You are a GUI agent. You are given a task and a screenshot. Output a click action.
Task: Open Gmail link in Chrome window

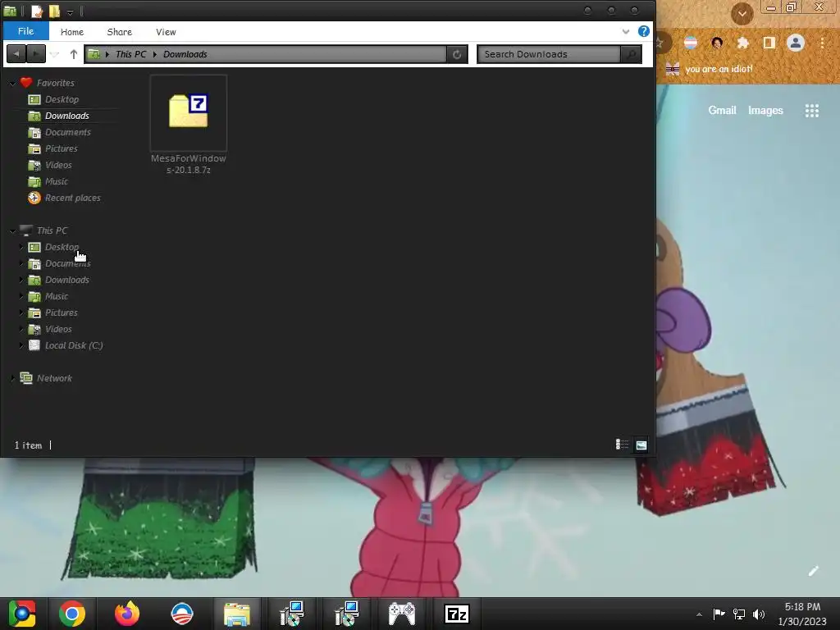tap(722, 111)
